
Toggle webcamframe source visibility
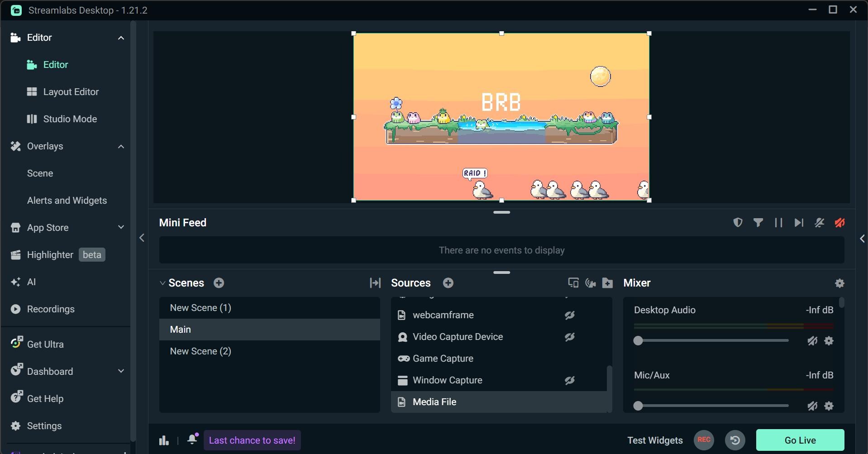[569, 315]
